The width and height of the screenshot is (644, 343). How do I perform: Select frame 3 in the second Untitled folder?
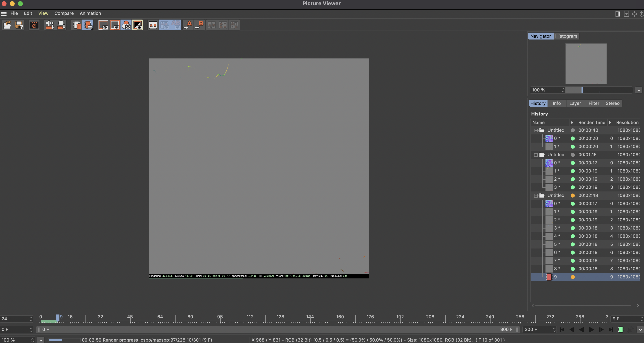pos(557,187)
